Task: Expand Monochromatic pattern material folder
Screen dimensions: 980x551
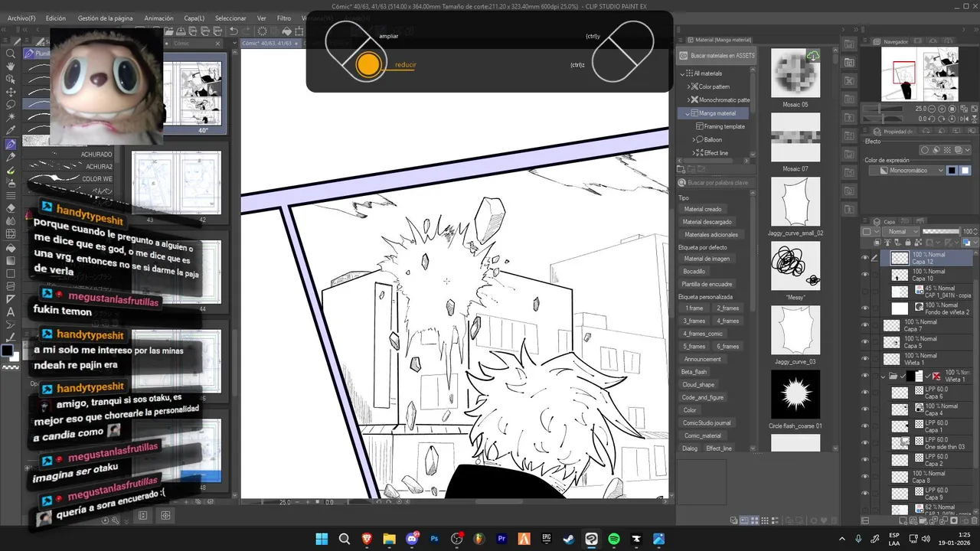Action: (688, 99)
